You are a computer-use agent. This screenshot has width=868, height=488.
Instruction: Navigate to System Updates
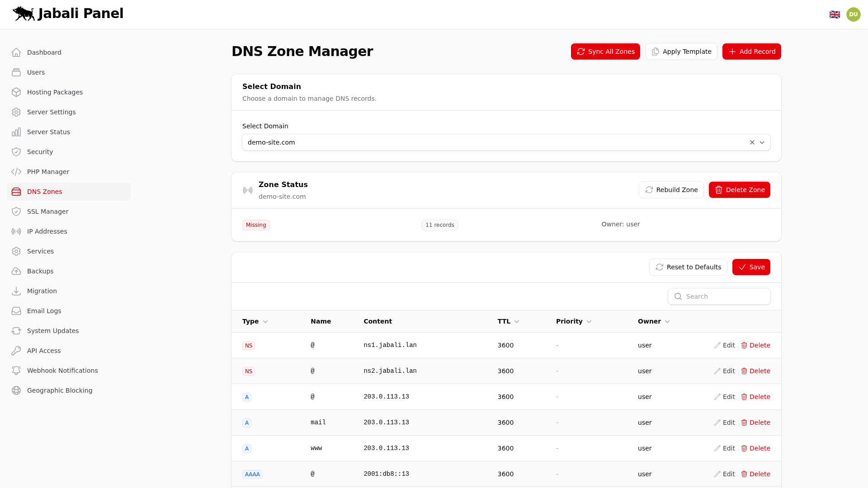[x=52, y=331]
